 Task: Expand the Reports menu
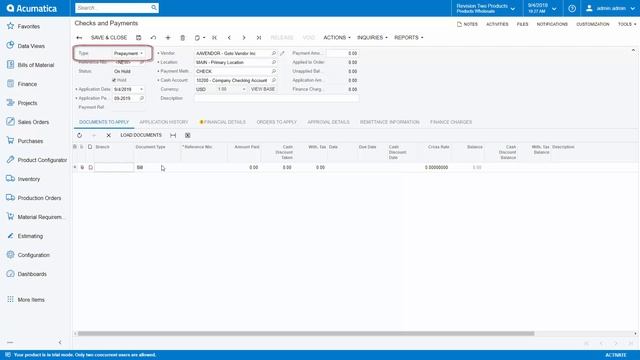[409, 38]
